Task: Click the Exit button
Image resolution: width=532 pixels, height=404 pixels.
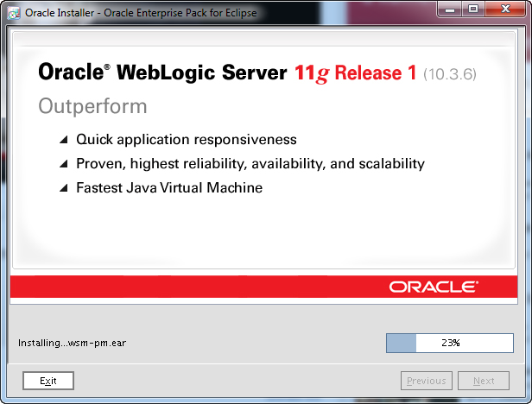Action: [x=48, y=381]
